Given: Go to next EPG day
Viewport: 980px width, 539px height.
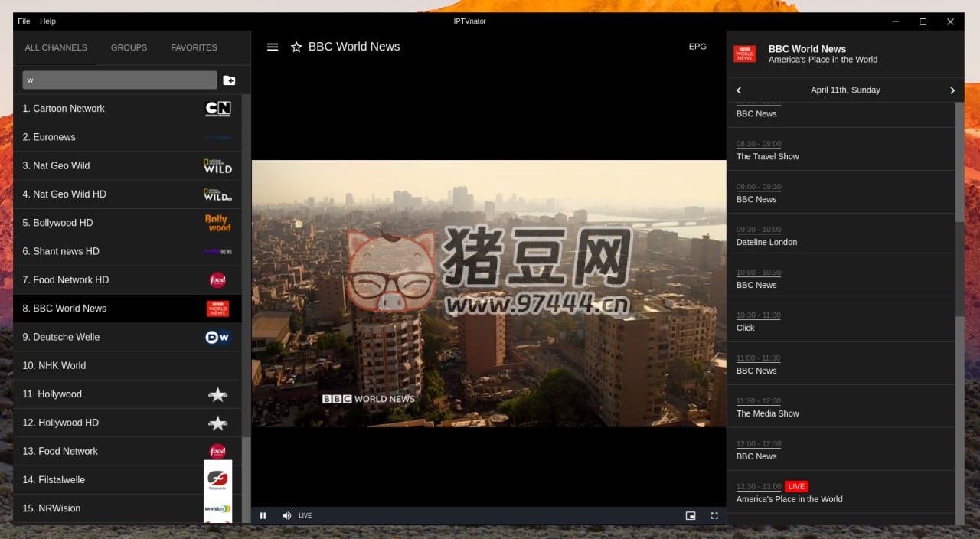Looking at the screenshot, I should pos(952,90).
